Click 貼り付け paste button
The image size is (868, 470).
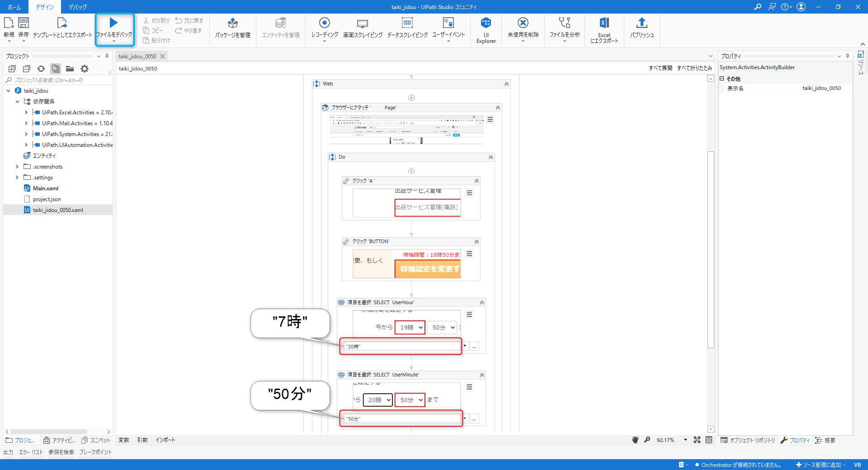(156, 41)
